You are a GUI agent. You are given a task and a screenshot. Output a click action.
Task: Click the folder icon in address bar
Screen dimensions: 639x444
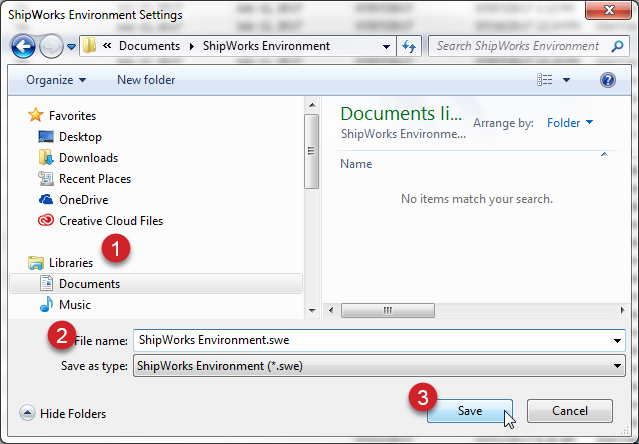tap(89, 46)
